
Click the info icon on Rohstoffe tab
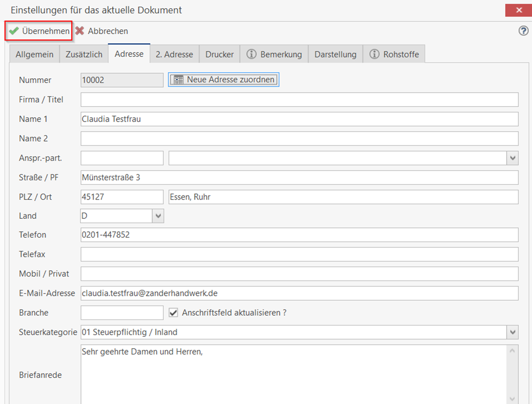(x=374, y=54)
